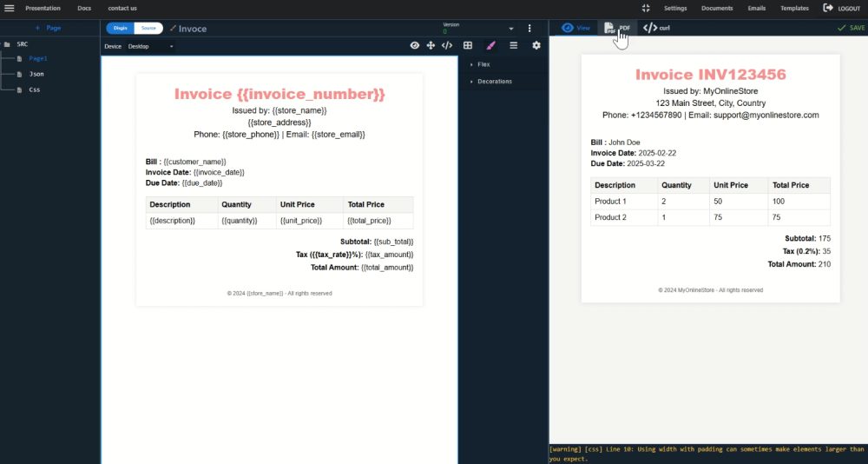Viewport: 868px width, 464px height.
Task: Click the Invoice INV123456 heading in preview
Action: click(x=710, y=74)
